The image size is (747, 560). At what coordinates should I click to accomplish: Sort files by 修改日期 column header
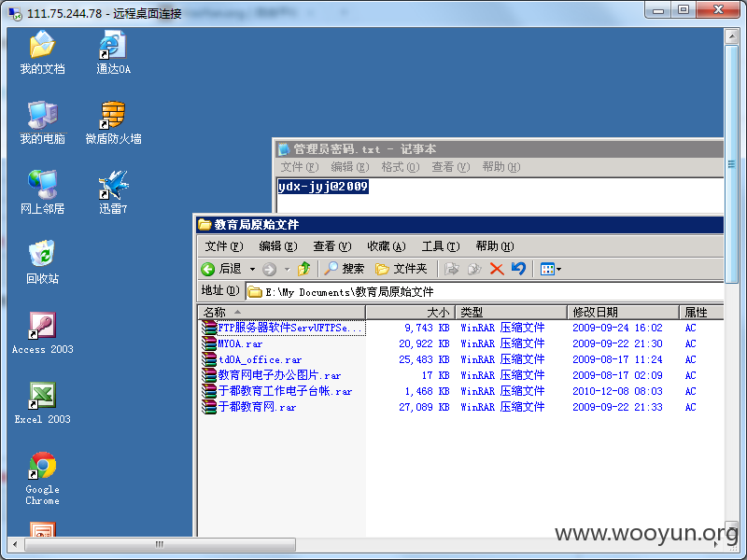point(623,313)
